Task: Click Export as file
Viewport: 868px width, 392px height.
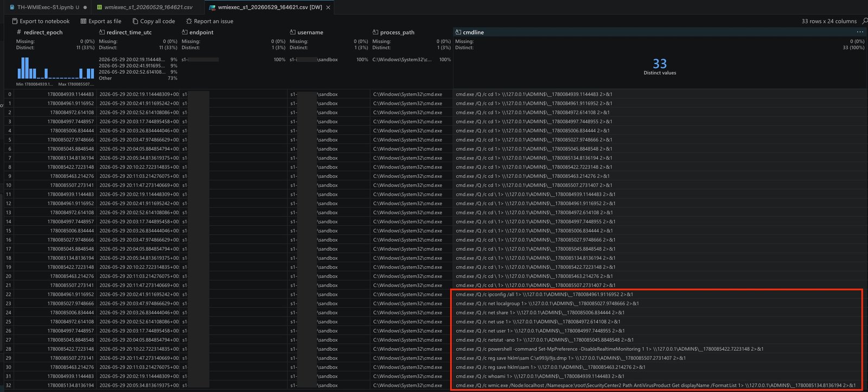Action: 101,21
